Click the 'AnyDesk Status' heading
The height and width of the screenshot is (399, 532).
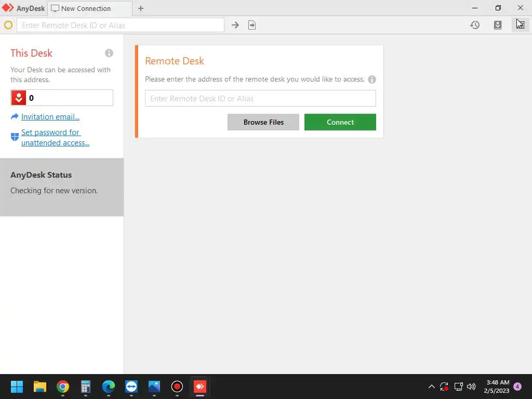coord(41,175)
